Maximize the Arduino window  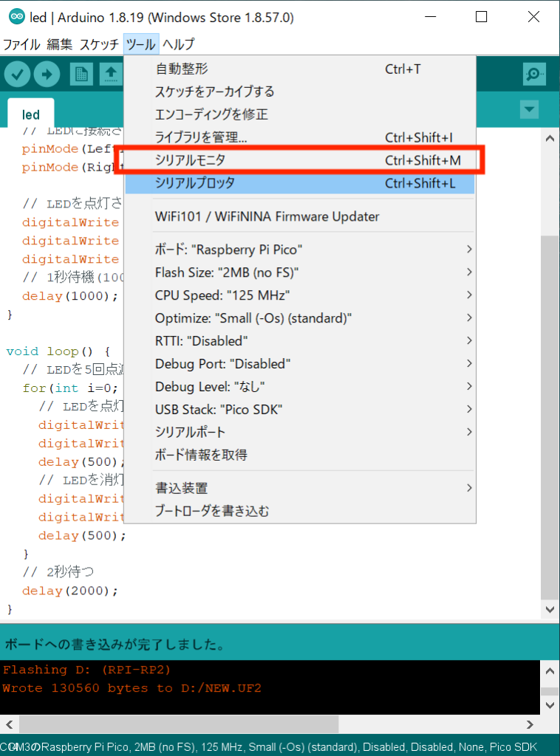click(x=482, y=17)
